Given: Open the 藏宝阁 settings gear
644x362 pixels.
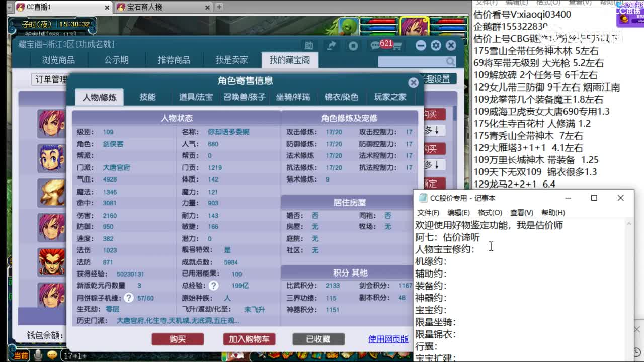Looking at the screenshot, I should pos(435,45).
